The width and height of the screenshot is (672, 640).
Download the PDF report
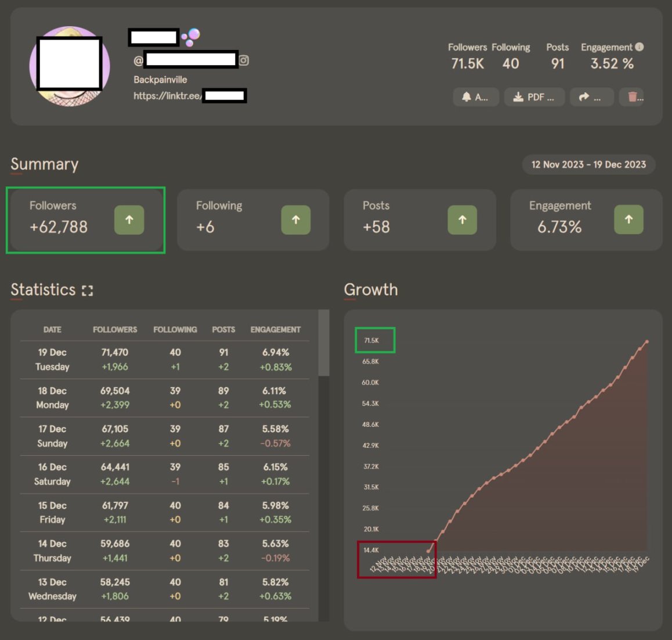pyautogui.click(x=534, y=97)
